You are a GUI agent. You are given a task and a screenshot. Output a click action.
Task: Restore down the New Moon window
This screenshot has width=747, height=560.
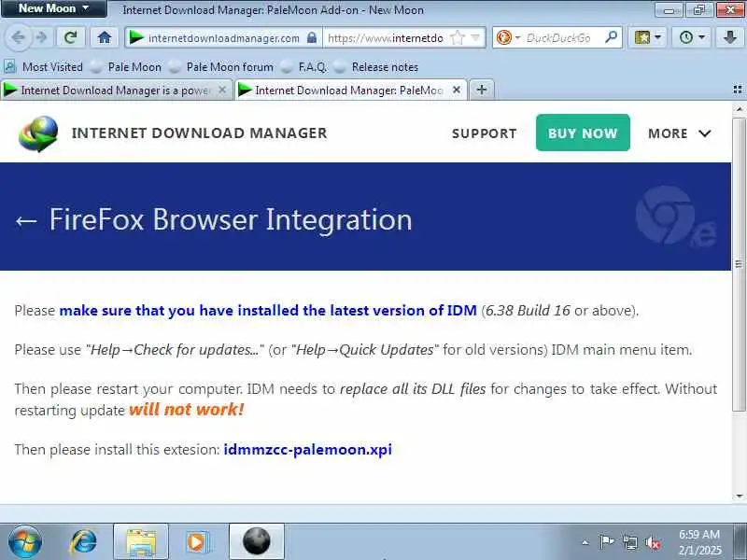pos(698,9)
